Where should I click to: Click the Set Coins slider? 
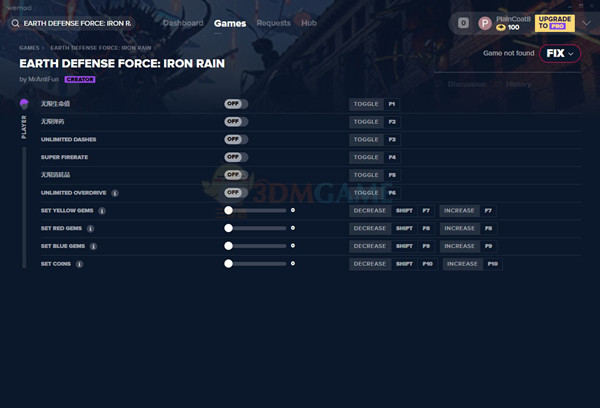point(255,264)
